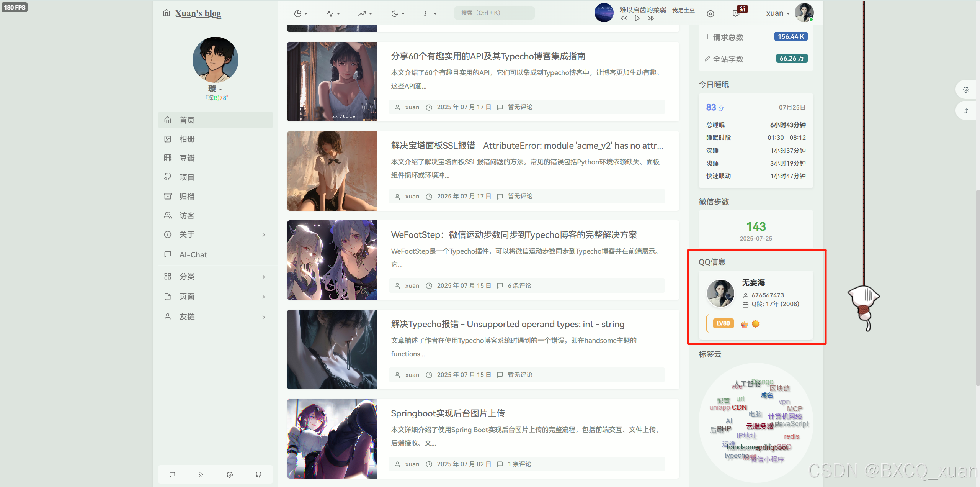This screenshot has width=980, height=487.
Task: Click the gear settings icon at sidebar bottom
Action: (230, 475)
